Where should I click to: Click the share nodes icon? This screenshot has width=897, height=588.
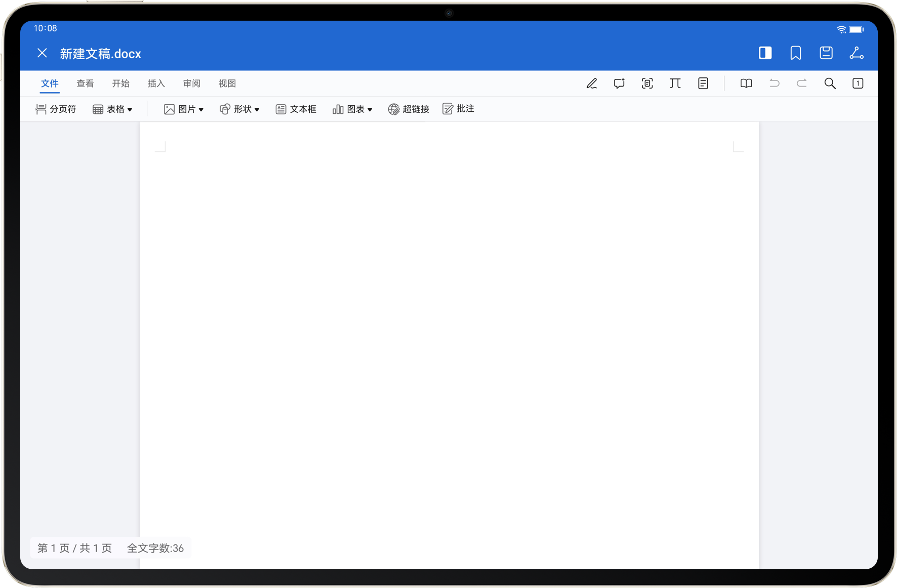pyautogui.click(x=856, y=53)
